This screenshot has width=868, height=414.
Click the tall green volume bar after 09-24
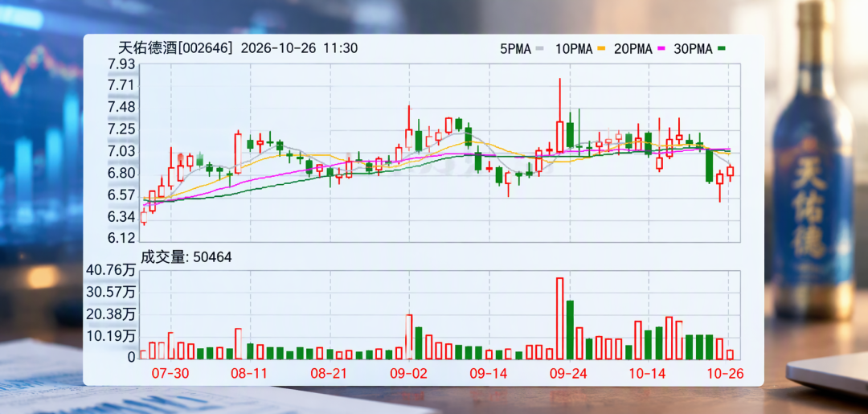click(570, 330)
